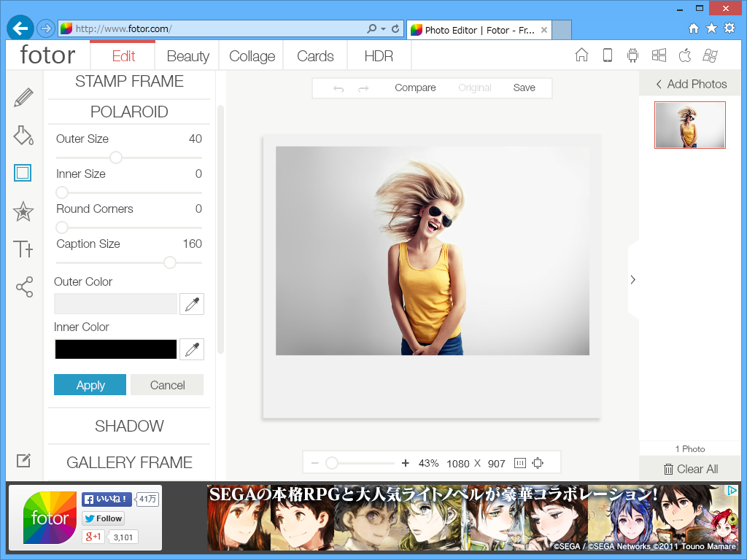
Task: Collapse the Add Photos panel via chevron
Action: click(660, 84)
